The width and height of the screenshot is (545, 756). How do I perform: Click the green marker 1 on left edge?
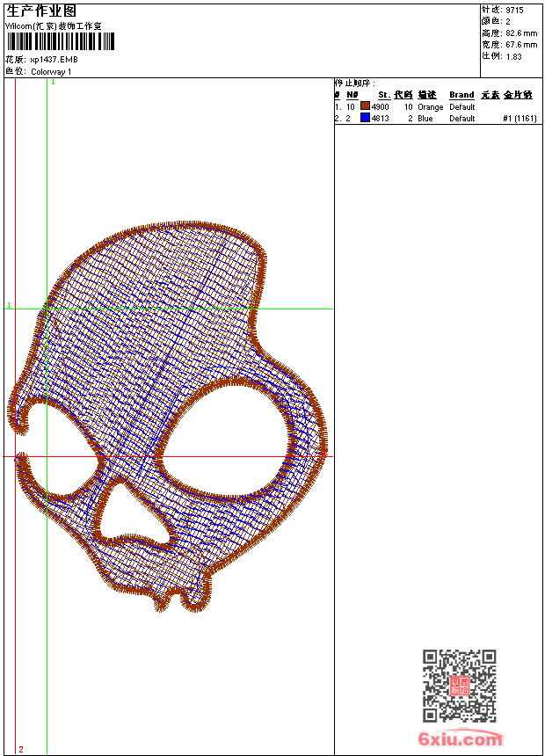coord(9,305)
